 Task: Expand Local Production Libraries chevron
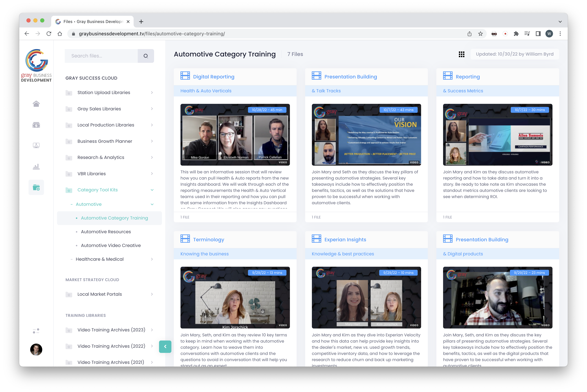pos(152,125)
